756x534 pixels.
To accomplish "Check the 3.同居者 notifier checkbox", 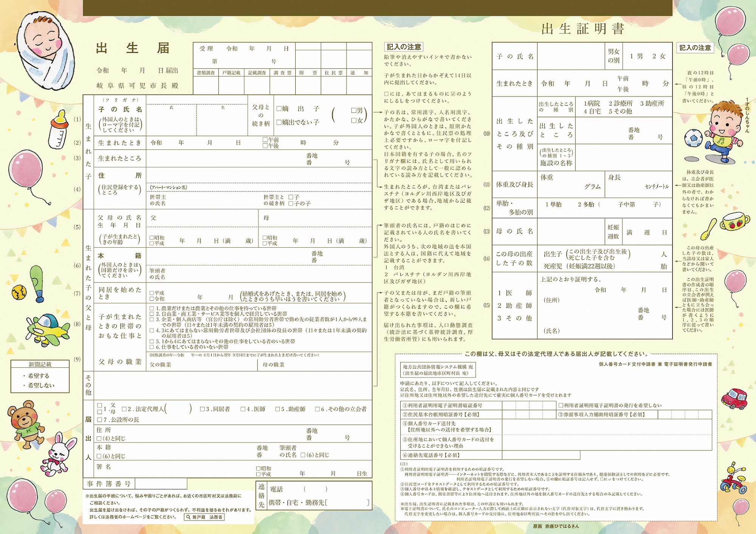I will point(202,409).
